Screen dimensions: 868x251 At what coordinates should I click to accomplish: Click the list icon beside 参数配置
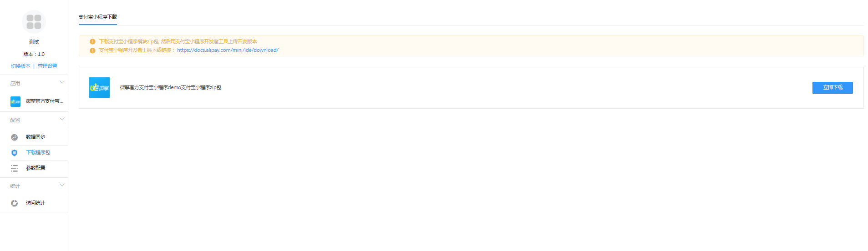14,168
